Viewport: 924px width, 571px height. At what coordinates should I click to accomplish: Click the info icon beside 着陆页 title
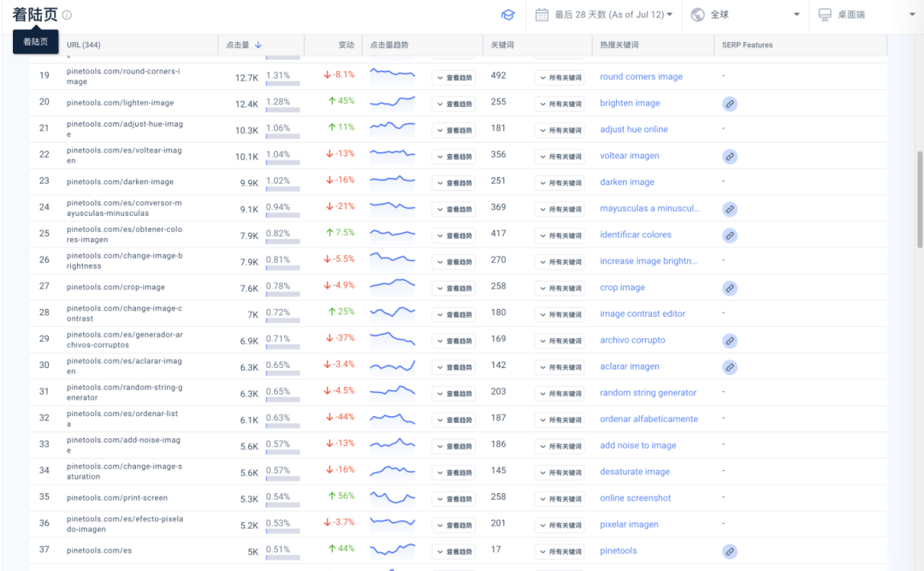[x=68, y=15]
